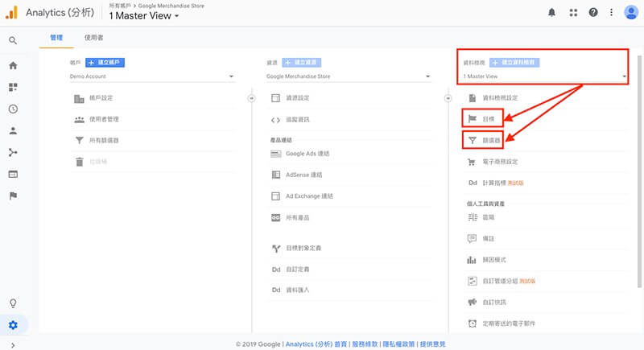Open the notifications bell icon
Screen dimensions: 644x350
pyautogui.click(x=551, y=12)
